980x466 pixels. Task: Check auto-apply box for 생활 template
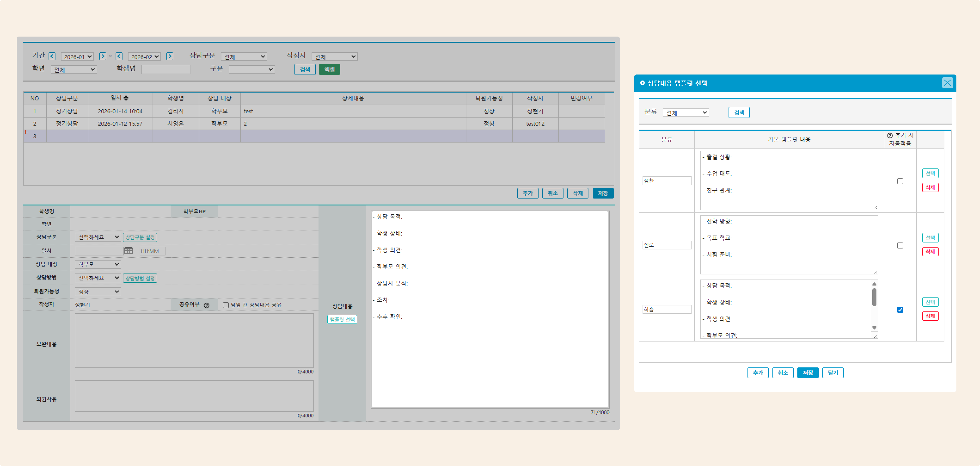(x=900, y=181)
